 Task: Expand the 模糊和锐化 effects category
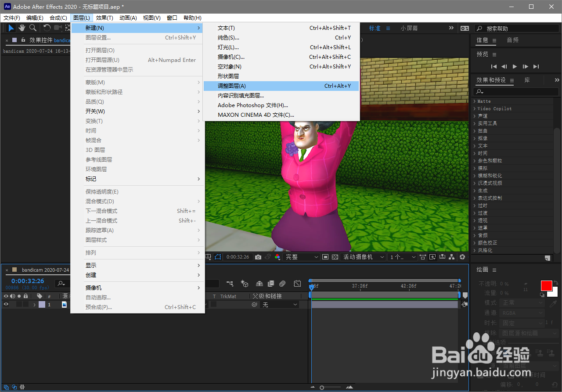click(x=475, y=176)
